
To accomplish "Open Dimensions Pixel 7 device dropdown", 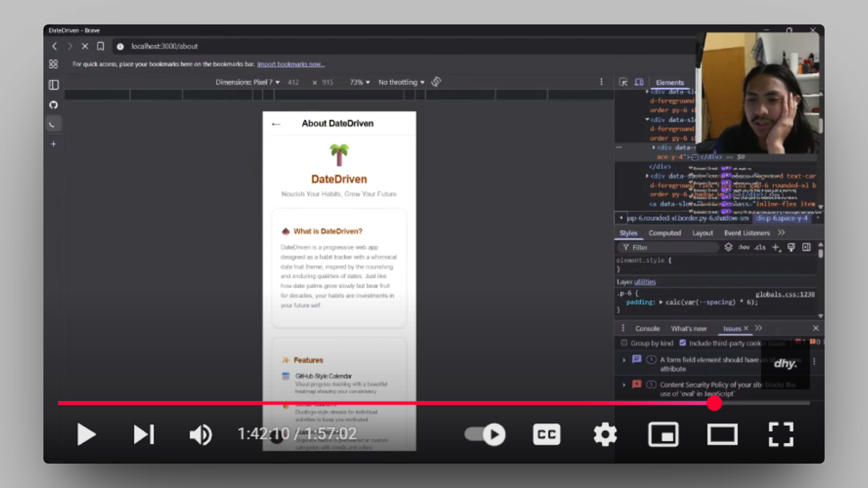I will [x=248, y=82].
